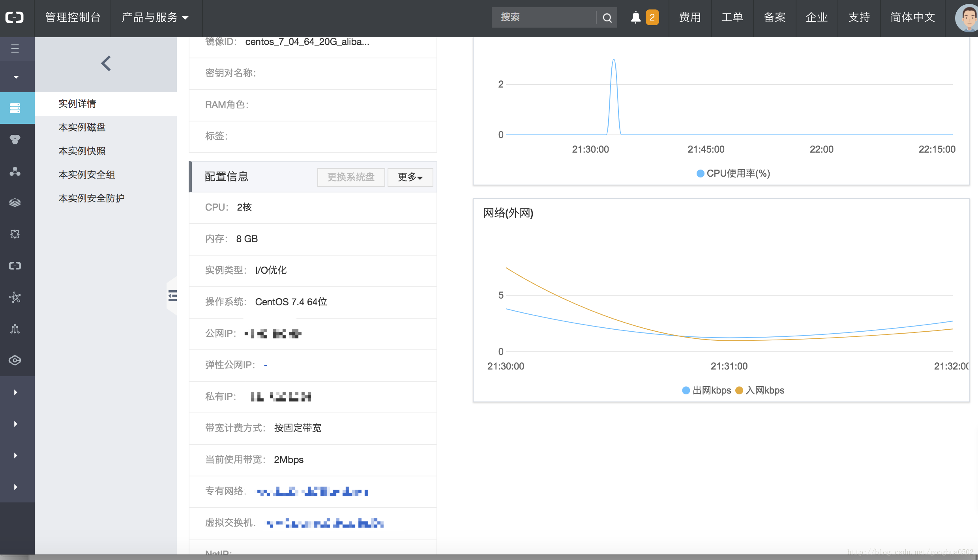
Task: Click the 内存 value 8 GB
Action: pos(247,239)
